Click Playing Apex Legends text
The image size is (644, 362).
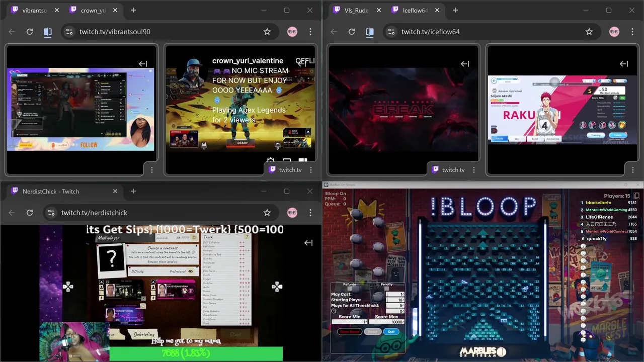click(x=249, y=110)
